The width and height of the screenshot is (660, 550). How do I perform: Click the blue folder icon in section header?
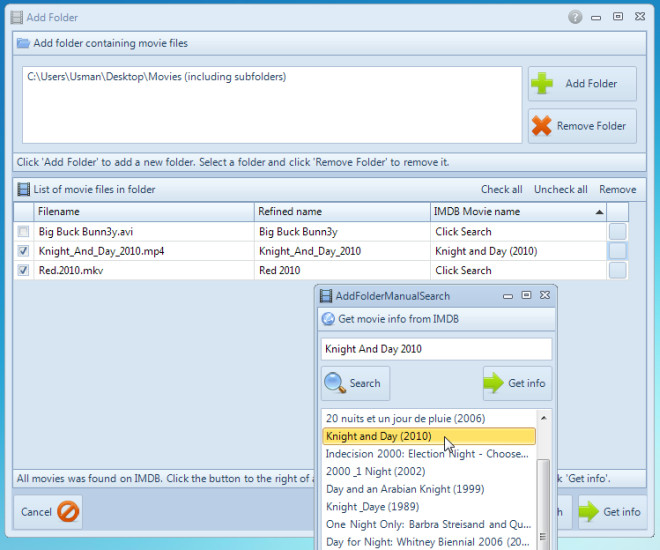(x=23, y=43)
